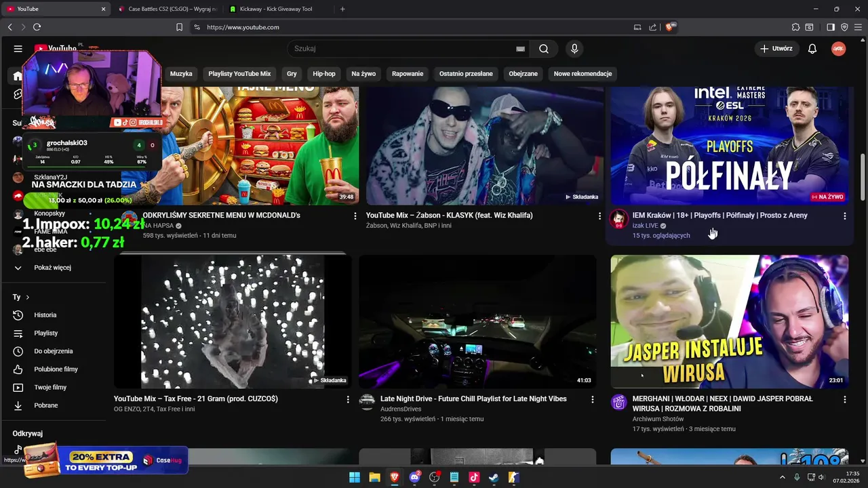The height and width of the screenshot is (488, 868).
Task: Open Discord from the taskbar
Action: pos(414,477)
